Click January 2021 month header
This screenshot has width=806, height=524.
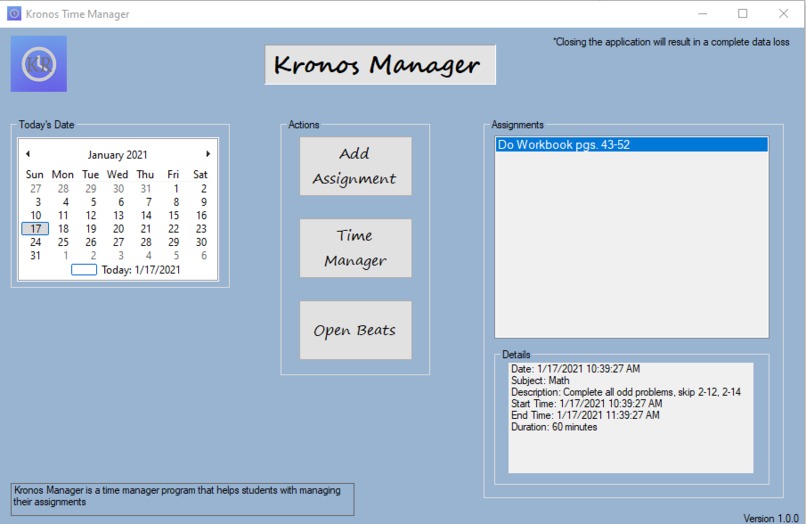click(117, 155)
